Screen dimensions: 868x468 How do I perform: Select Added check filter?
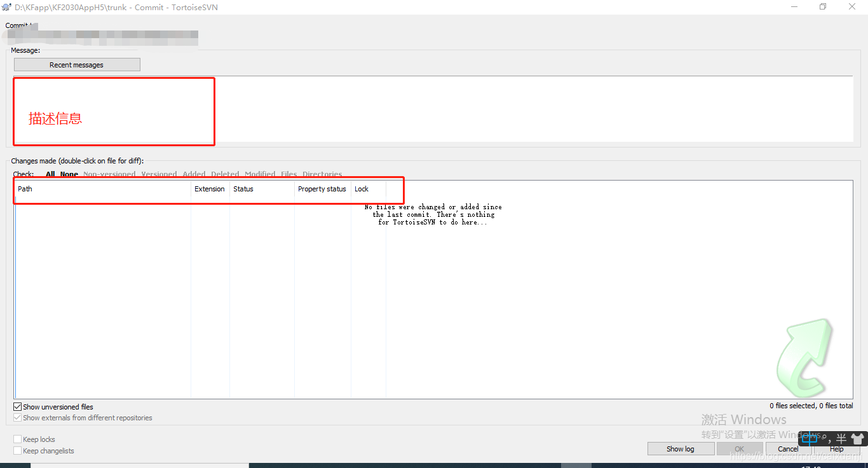pos(194,174)
